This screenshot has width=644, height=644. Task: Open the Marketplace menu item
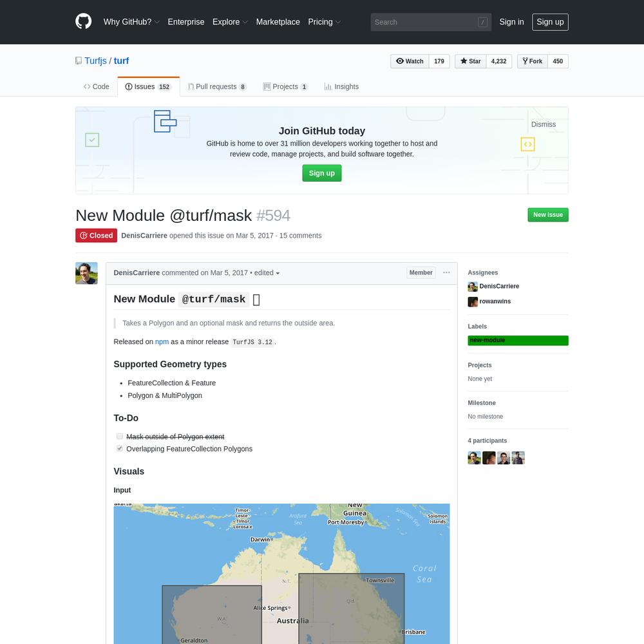(x=278, y=22)
